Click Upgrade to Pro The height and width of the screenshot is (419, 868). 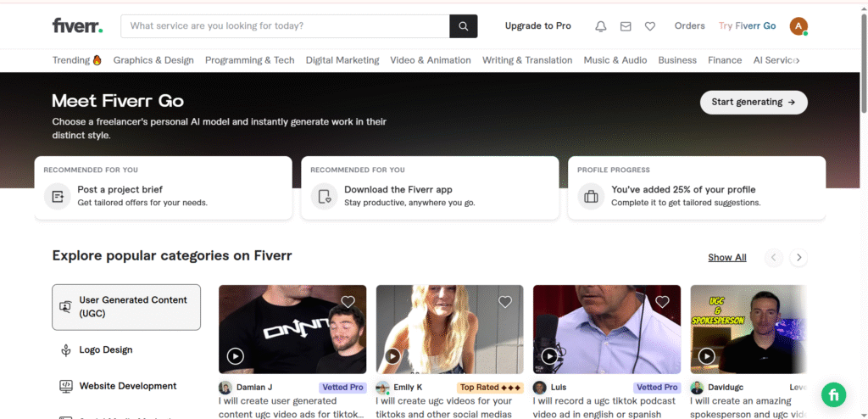coord(537,26)
